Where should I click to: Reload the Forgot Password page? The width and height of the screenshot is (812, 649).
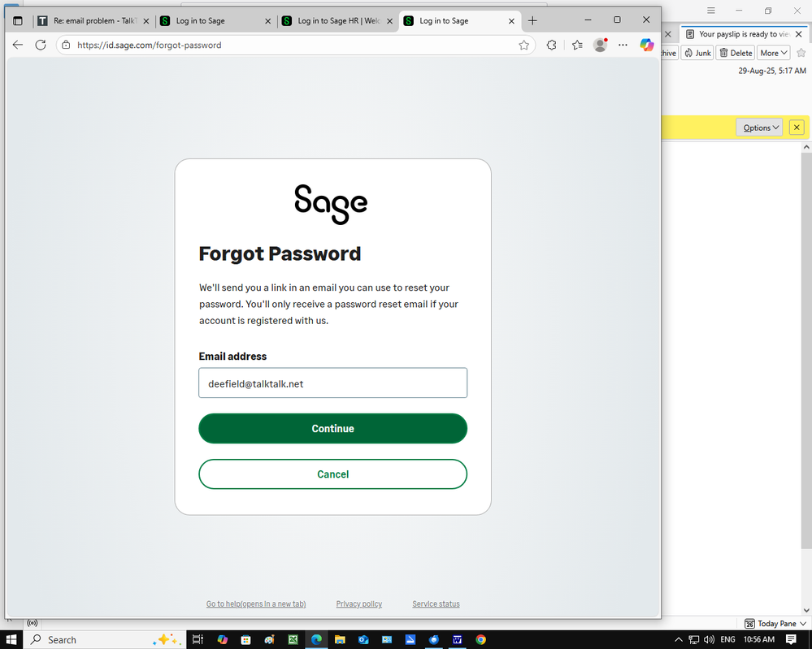coord(41,45)
